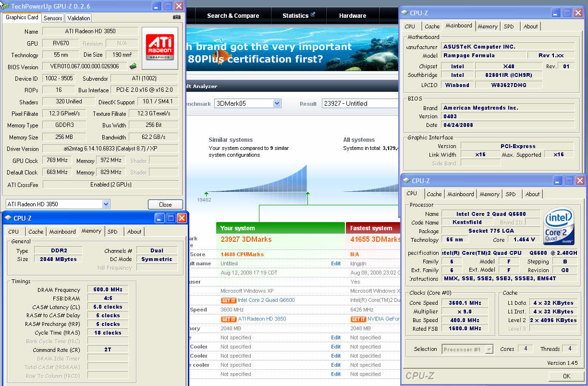Screen dimensions: 588x386
Task: Click the ATI Radeon logo in GPU-Z
Action: pos(160,48)
